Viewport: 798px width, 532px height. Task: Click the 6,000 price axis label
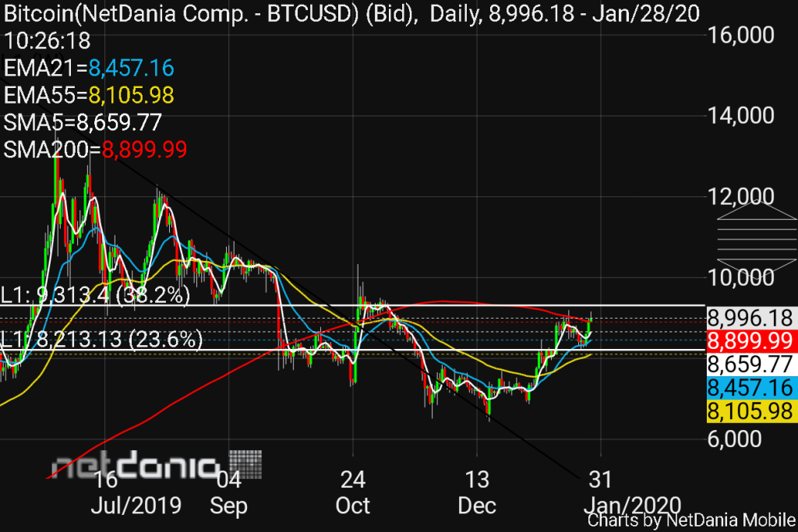734,439
